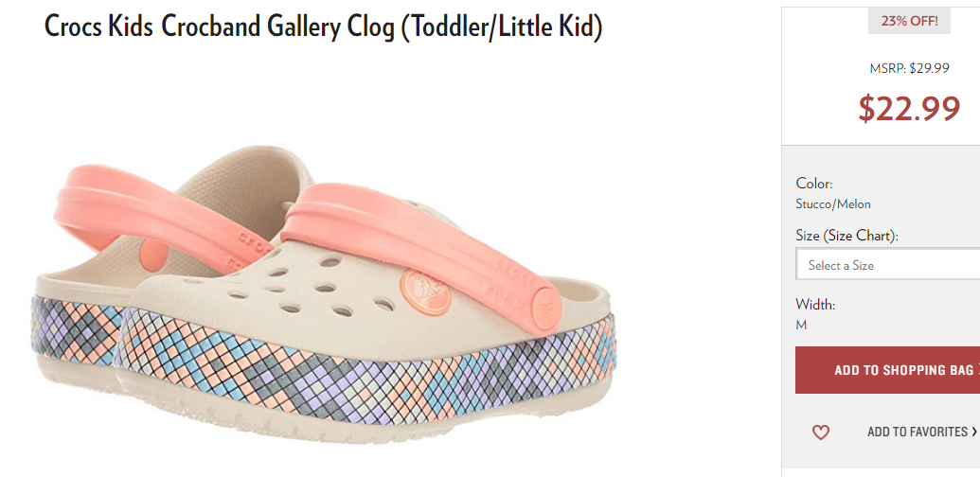
Task: Click Add to Shopping Bag button
Action: pos(888,370)
